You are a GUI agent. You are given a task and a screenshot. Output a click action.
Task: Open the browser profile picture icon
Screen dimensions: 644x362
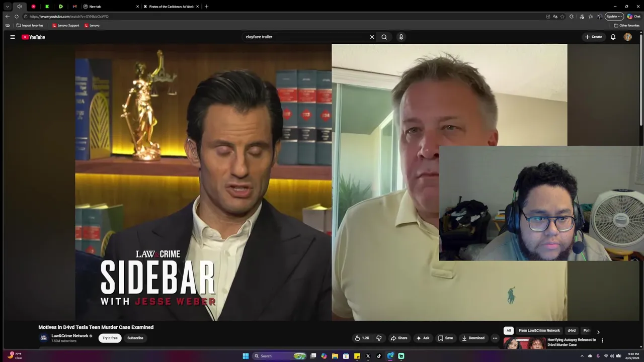click(x=600, y=16)
